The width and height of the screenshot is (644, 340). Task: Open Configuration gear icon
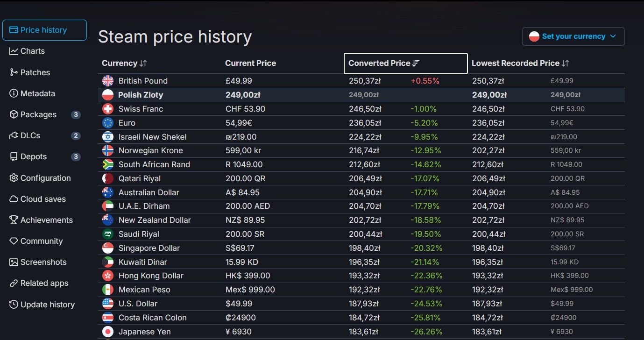pyautogui.click(x=14, y=178)
